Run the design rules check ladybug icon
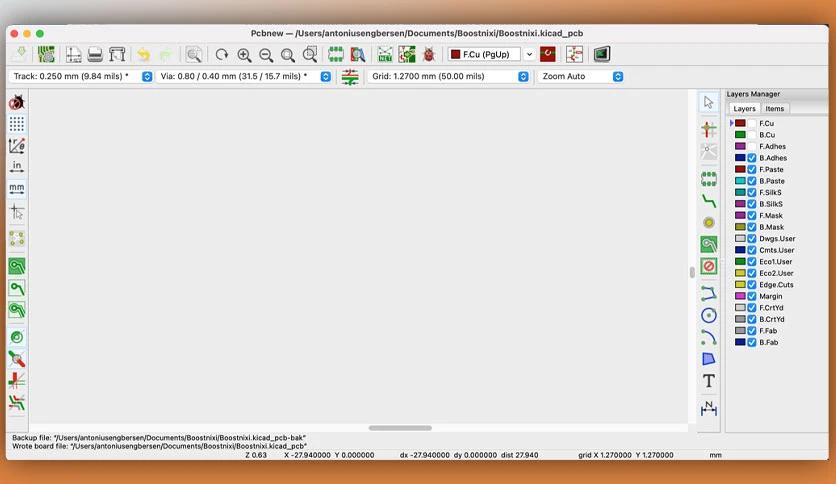 coord(429,54)
